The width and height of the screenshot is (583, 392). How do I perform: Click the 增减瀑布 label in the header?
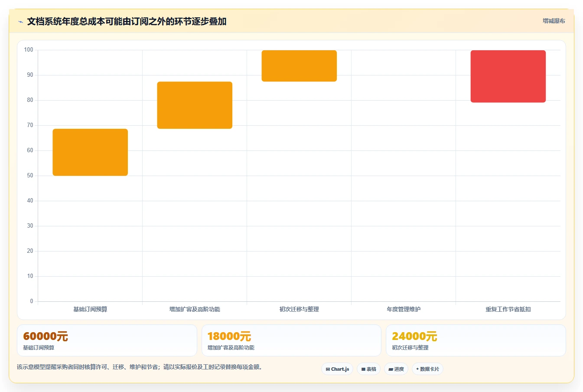click(x=554, y=21)
